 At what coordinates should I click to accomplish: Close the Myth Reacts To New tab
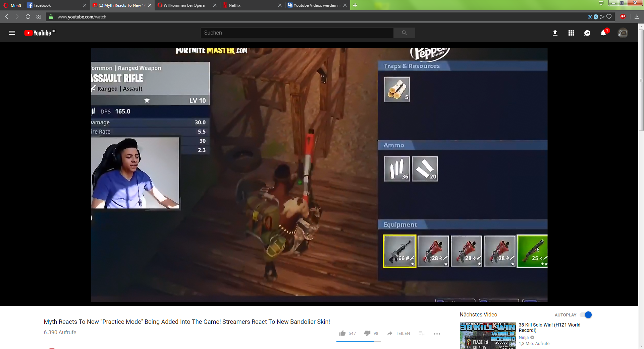pyautogui.click(x=150, y=5)
